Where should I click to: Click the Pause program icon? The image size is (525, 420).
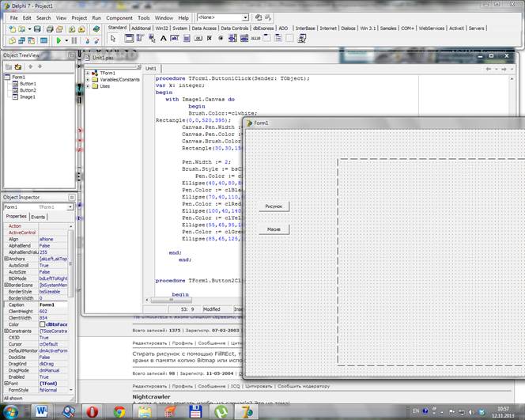point(74,41)
